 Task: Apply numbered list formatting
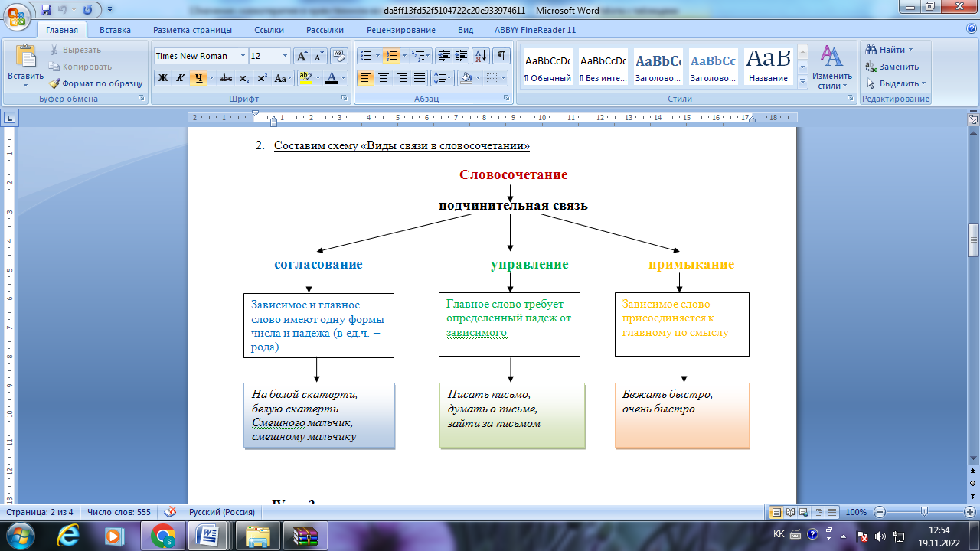point(393,56)
